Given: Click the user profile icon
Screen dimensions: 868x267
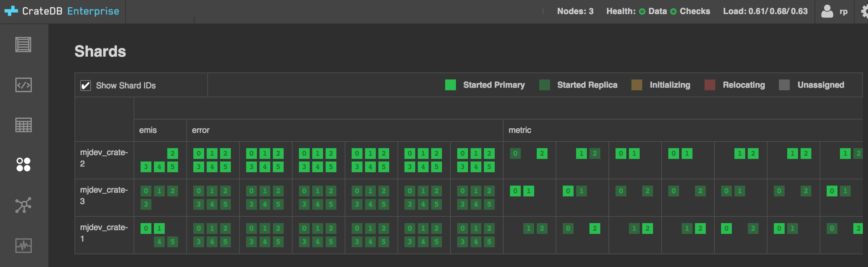Looking at the screenshot, I should (827, 11).
